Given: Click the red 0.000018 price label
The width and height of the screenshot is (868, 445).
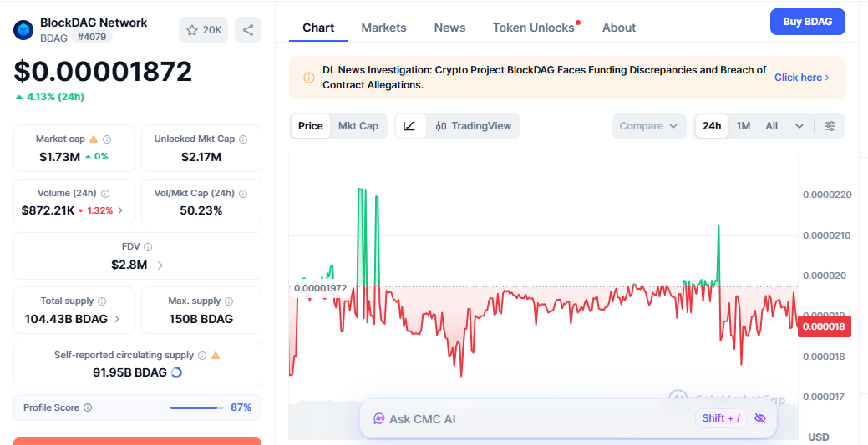Looking at the screenshot, I should [824, 326].
